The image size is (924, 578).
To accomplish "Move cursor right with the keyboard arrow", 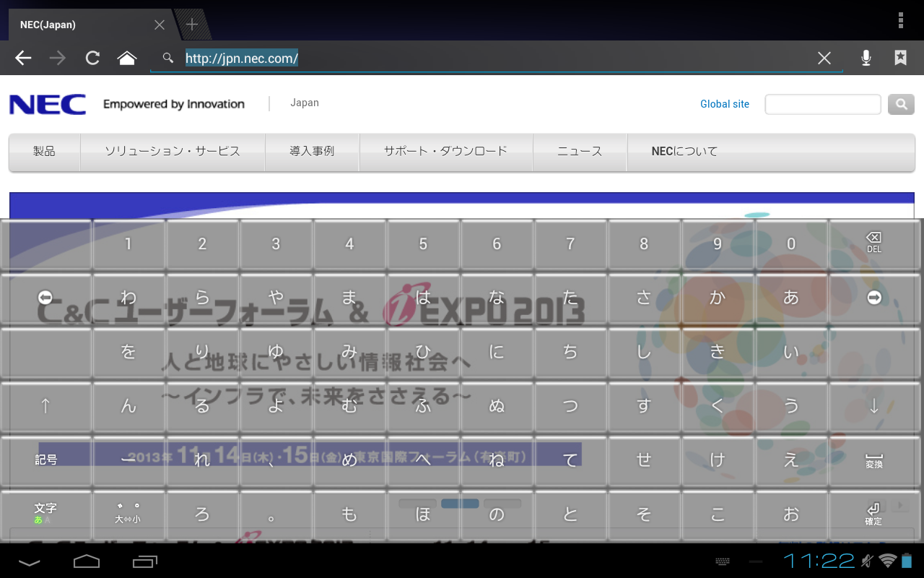I will pyautogui.click(x=874, y=298).
